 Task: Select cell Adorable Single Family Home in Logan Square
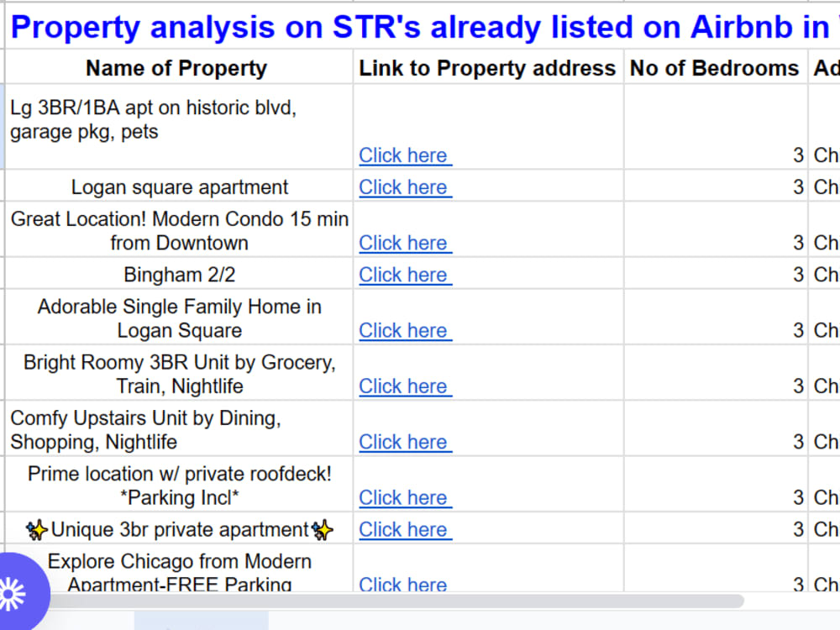click(179, 318)
